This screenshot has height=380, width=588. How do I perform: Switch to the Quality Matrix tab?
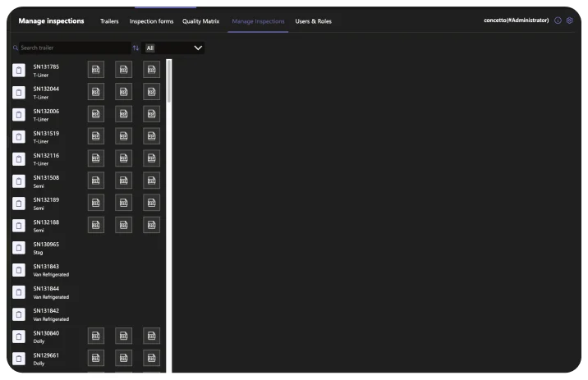click(x=200, y=21)
